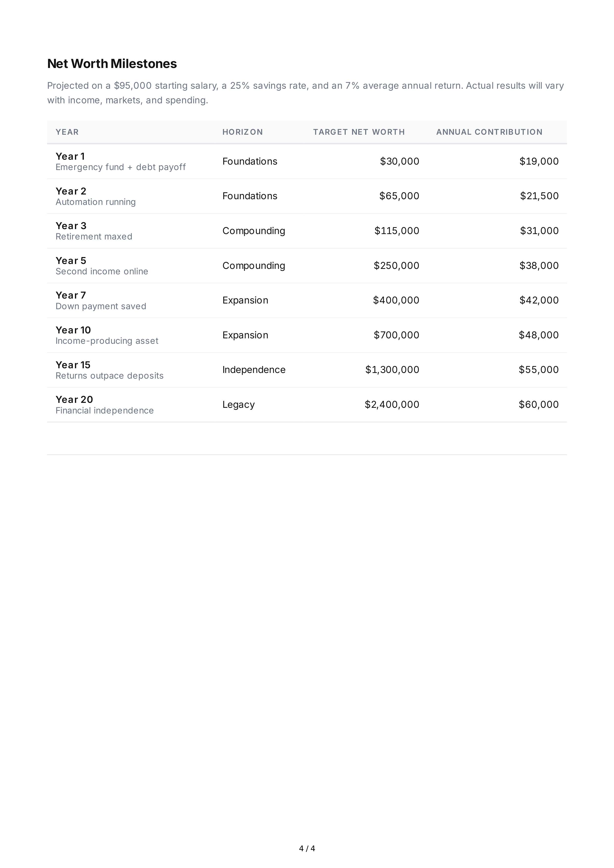
Task: Select the $2,400,000 net worth cell
Action: click(x=392, y=405)
